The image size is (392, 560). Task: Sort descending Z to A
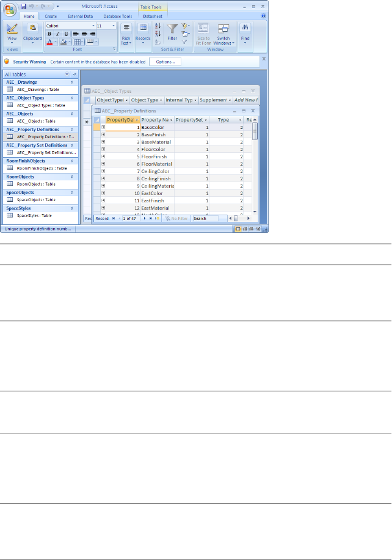[x=158, y=34]
